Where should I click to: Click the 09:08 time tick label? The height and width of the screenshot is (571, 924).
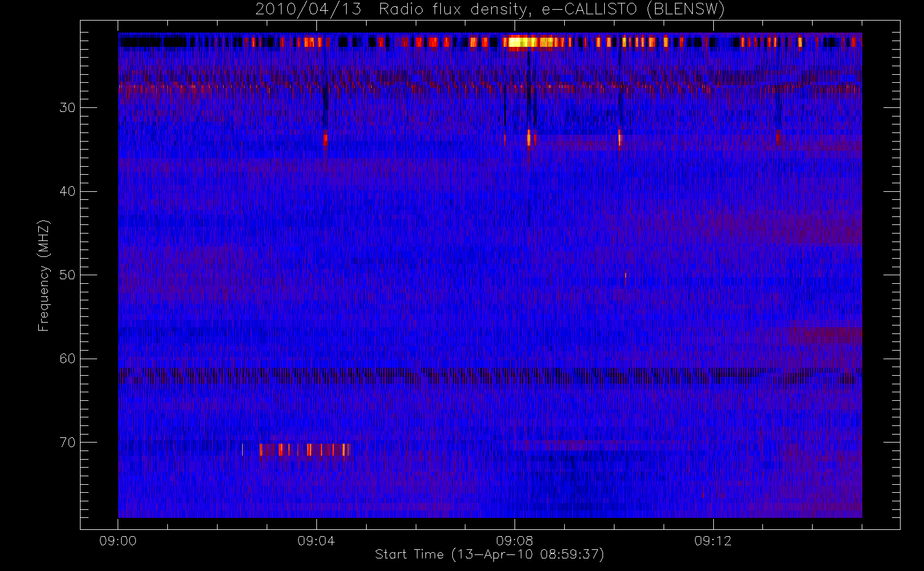[x=515, y=541]
